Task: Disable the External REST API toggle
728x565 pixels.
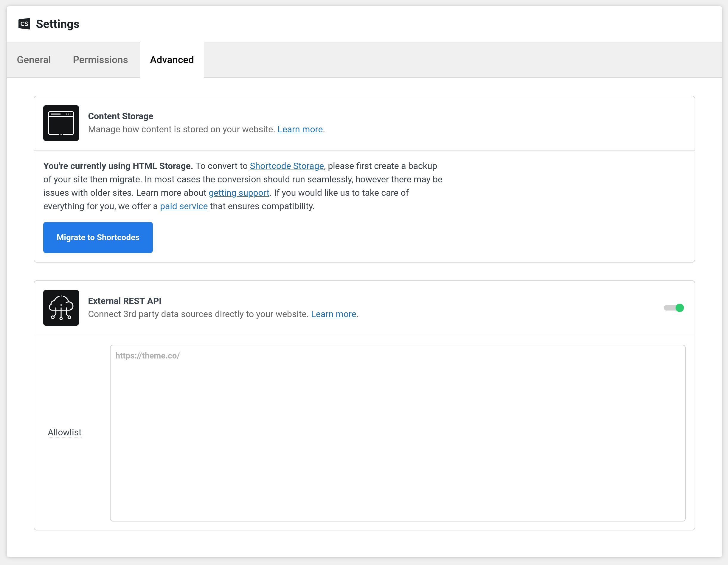Action: [674, 308]
